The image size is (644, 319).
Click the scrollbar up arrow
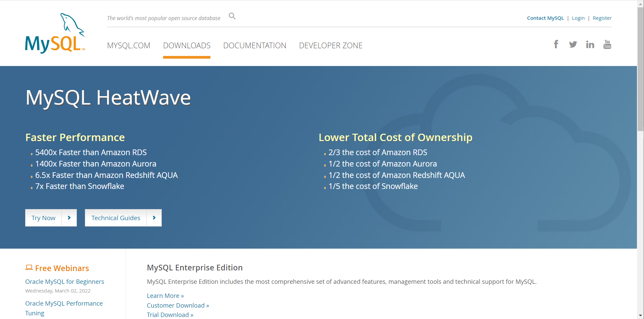click(641, 3)
